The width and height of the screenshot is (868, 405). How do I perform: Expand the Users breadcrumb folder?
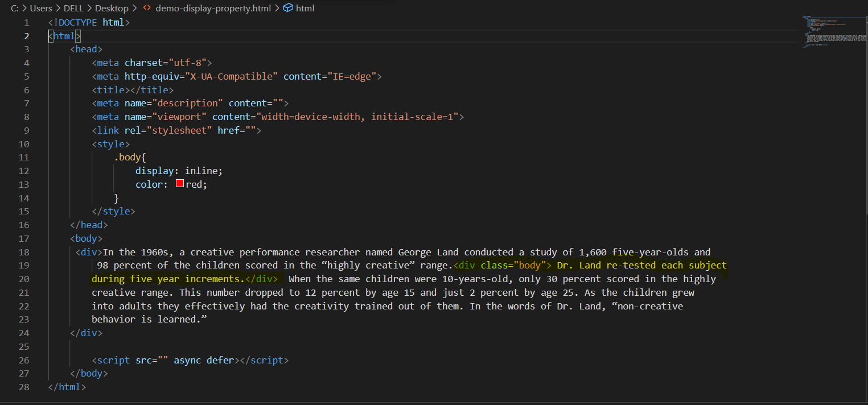41,8
